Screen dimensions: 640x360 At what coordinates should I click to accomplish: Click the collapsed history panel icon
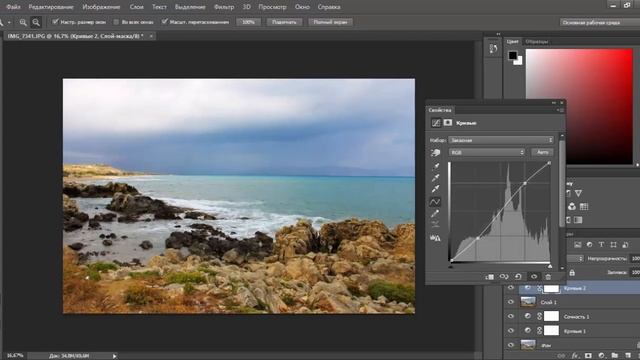tap(493, 49)
